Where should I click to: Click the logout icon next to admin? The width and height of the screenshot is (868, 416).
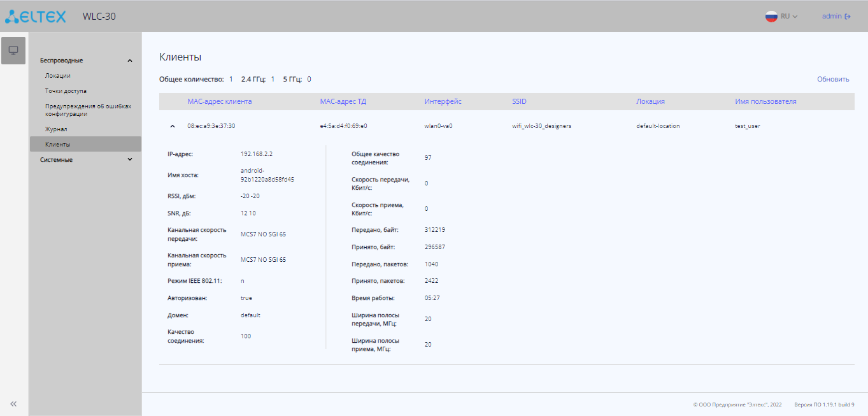848,17
